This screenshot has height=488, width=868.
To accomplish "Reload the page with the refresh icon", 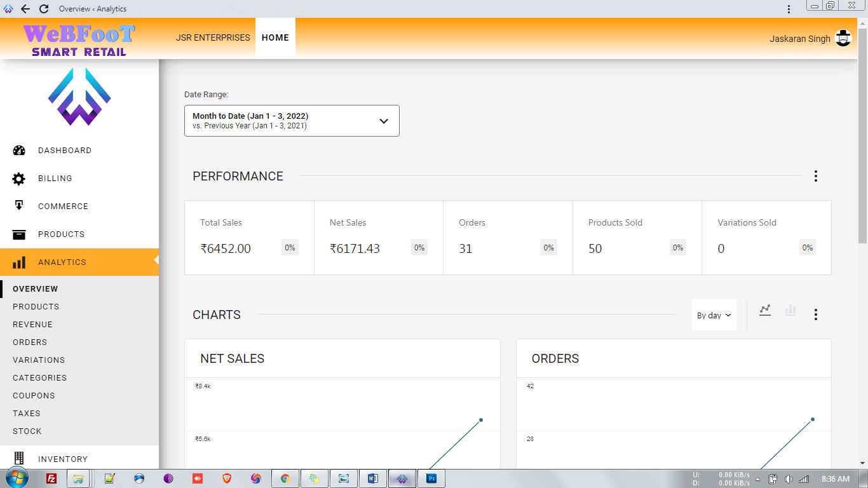I will (x=43, y=9).
